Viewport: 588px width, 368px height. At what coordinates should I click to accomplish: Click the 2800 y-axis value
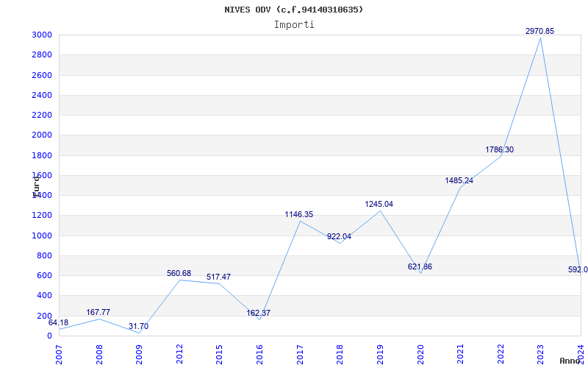[x=42, y=54]
